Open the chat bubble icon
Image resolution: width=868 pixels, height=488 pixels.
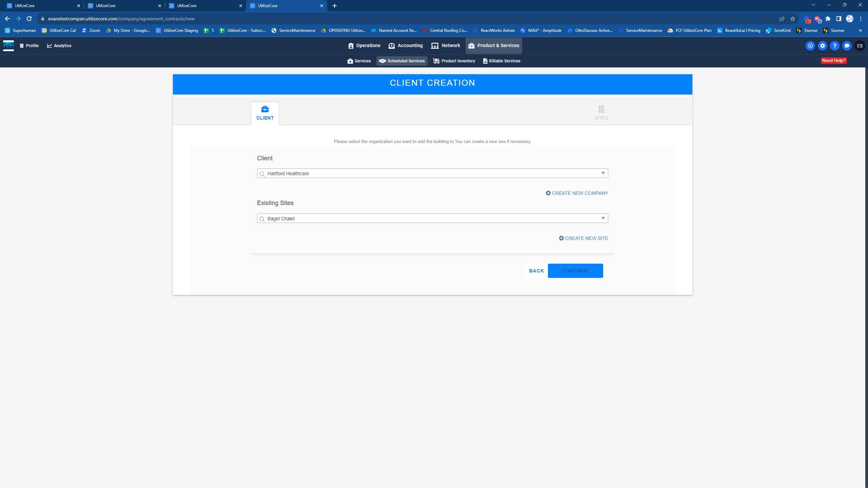pos(847,46)
